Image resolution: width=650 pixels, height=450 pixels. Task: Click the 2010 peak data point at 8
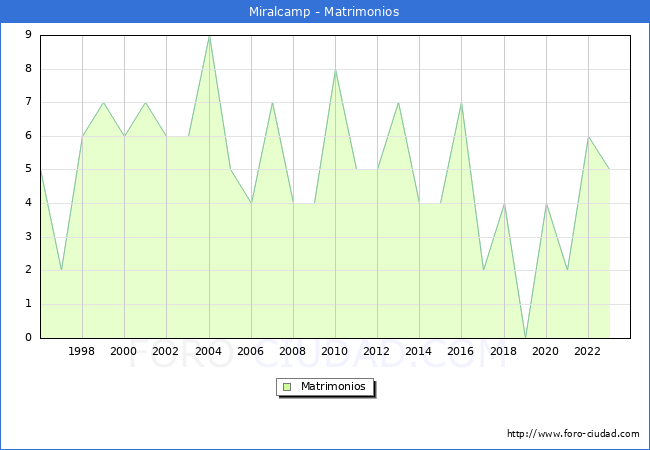[x=335, y=70]
